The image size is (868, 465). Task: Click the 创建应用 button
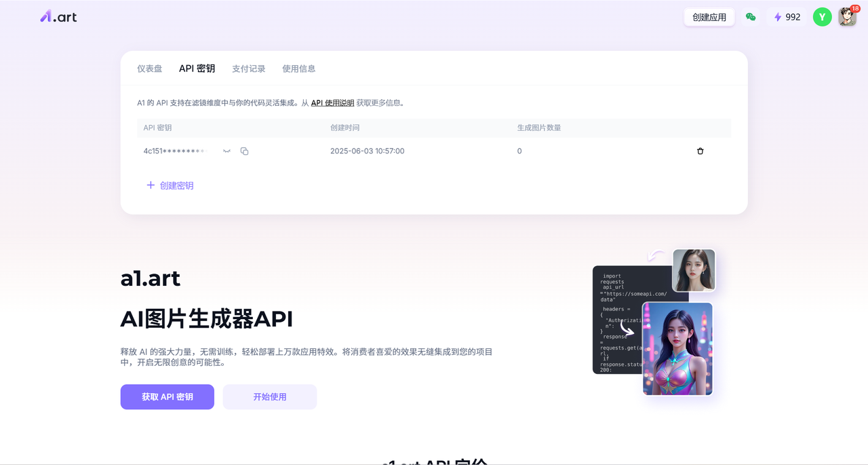coord(709,17)
